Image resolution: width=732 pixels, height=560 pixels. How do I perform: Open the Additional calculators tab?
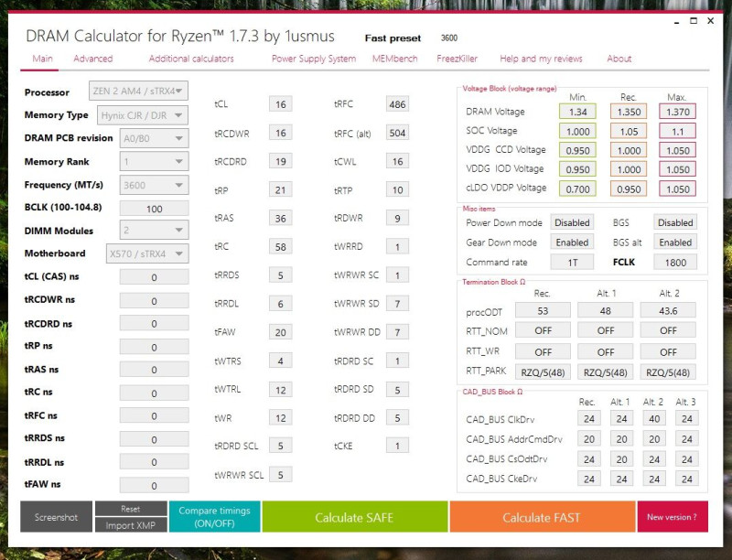191,59
